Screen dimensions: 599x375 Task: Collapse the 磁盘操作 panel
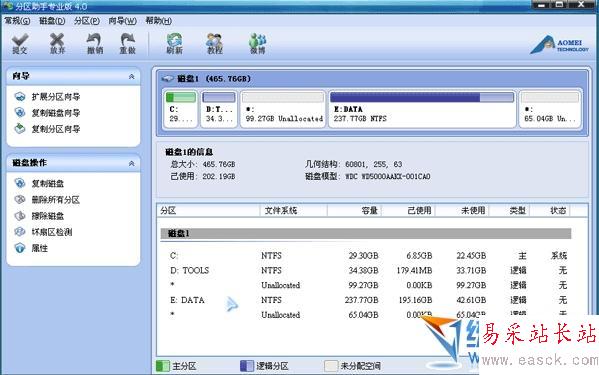point(131,163)
